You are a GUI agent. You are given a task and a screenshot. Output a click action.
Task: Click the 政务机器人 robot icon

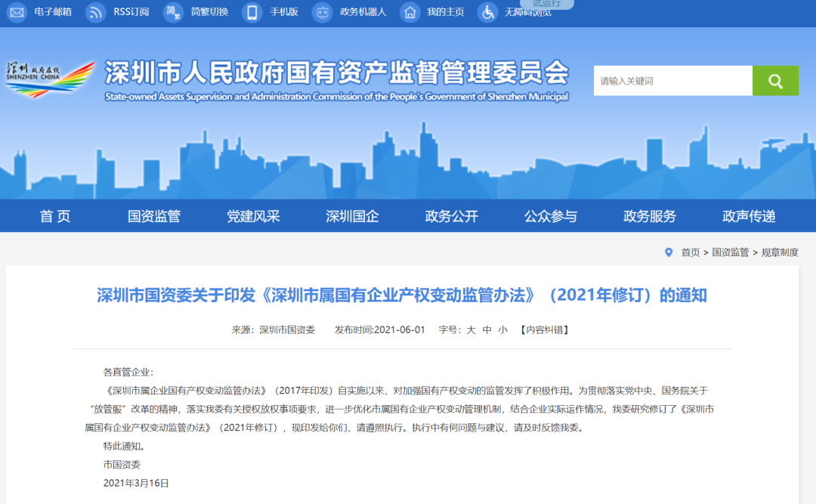tap(323, 12)
